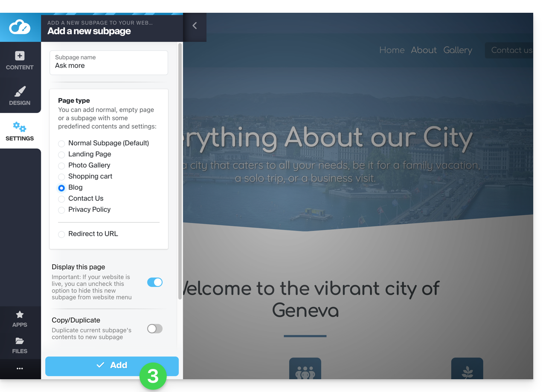Open the Files folder section
The width and height of the screenshot is (546, 392).
(20, 345)
